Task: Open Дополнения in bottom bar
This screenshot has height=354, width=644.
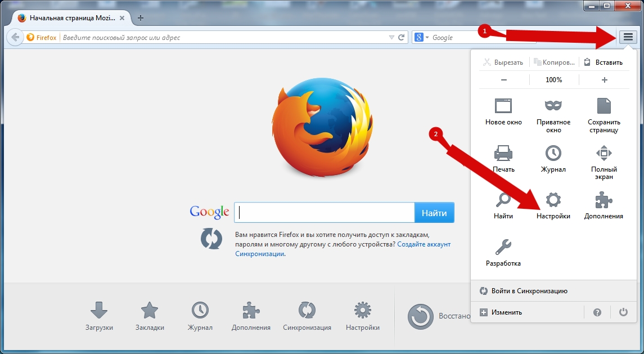Action: tap(251, 316)
